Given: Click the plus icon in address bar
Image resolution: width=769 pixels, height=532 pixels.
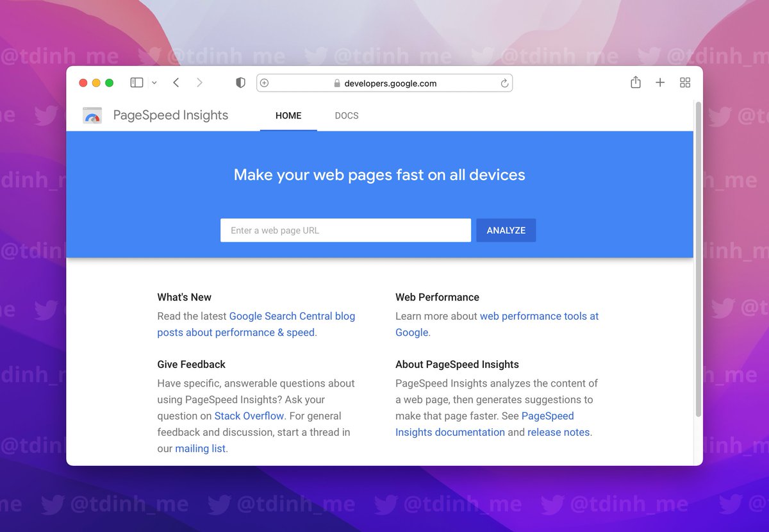Looking at the screenshot, I should point(264,83).
